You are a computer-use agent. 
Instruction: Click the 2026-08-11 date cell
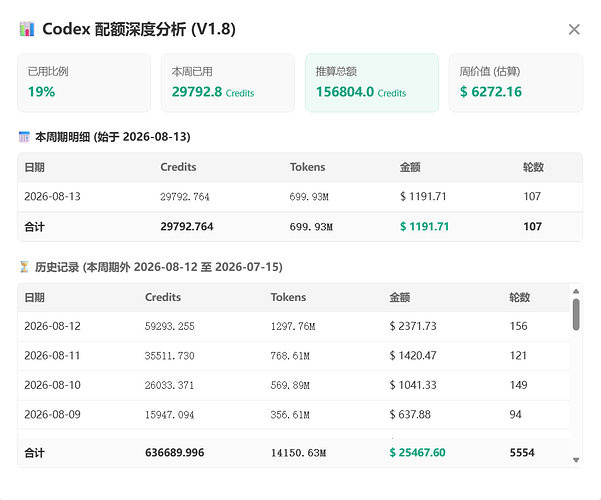[x=53, y=356]
